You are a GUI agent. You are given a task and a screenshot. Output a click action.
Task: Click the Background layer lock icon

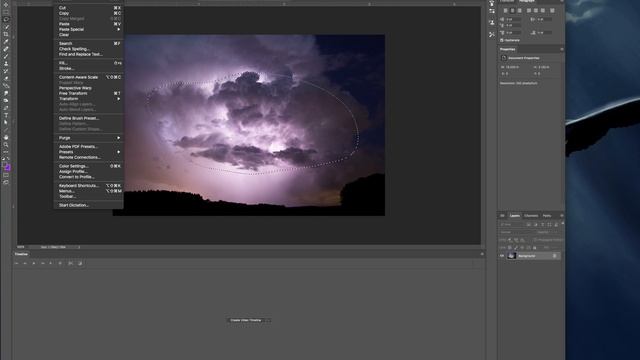point(555,256)
